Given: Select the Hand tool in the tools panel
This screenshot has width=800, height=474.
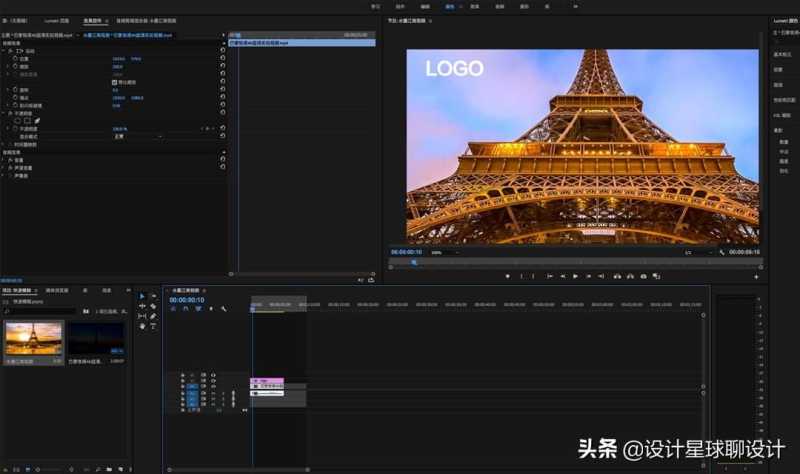Looking at the screenshot, I should (x=142, y=326).
